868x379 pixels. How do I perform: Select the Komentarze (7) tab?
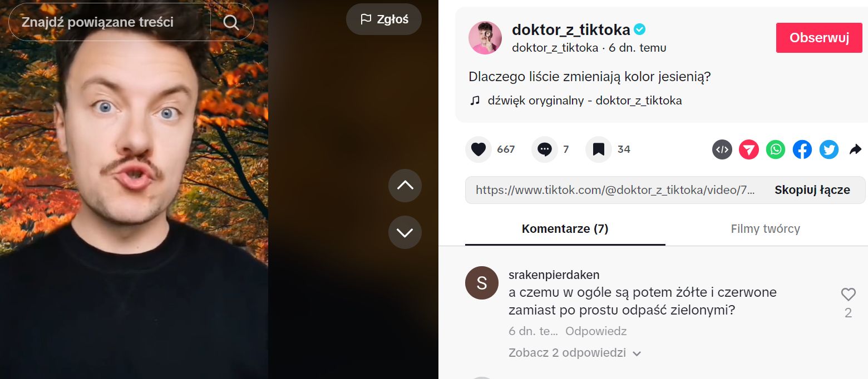coord(565,228)
